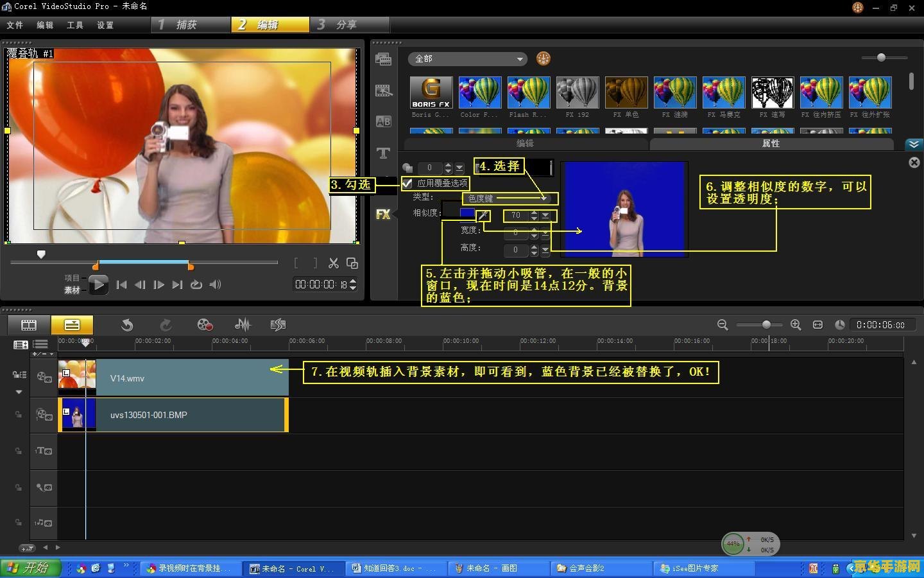Image resolution: width=924 pixels, height=578 pixels.
Task: Step to next frame
Action: (x=158, y=285)
